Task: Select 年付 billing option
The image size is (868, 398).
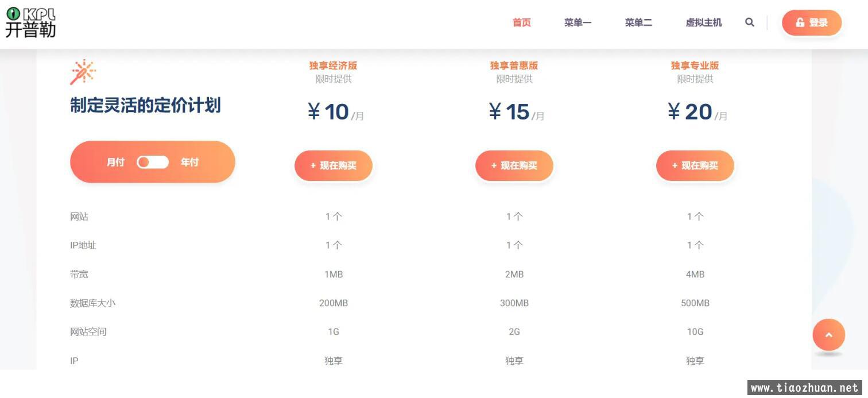Action: pos(189,163)
